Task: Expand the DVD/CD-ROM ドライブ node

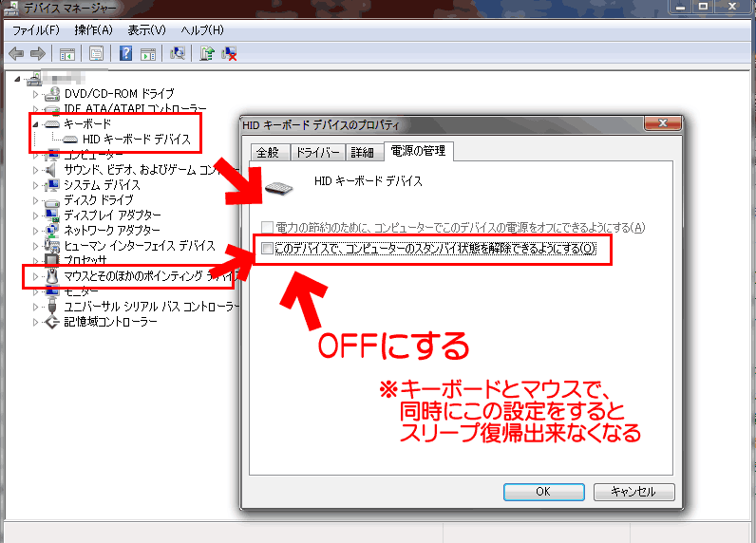Action: click(35, 94)
